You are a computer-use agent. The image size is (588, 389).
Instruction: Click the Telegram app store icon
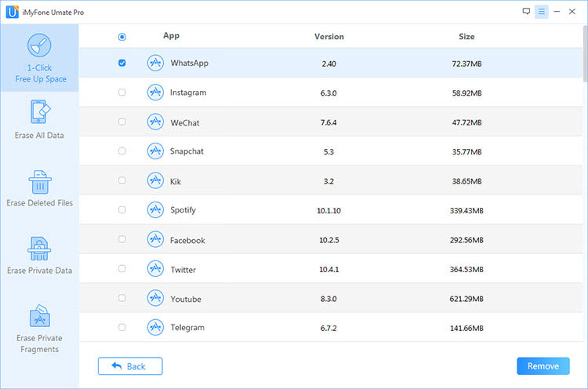(x=155, y=328)
